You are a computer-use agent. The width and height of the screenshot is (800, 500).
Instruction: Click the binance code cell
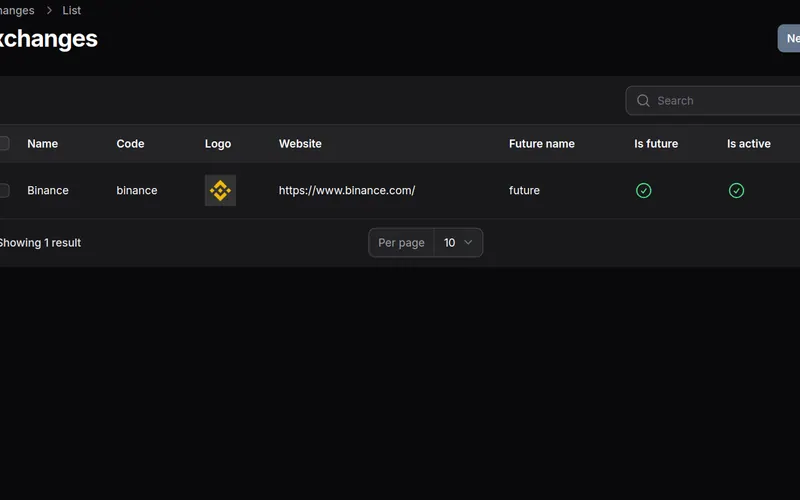pyautogui.click(x=137, y=190)
